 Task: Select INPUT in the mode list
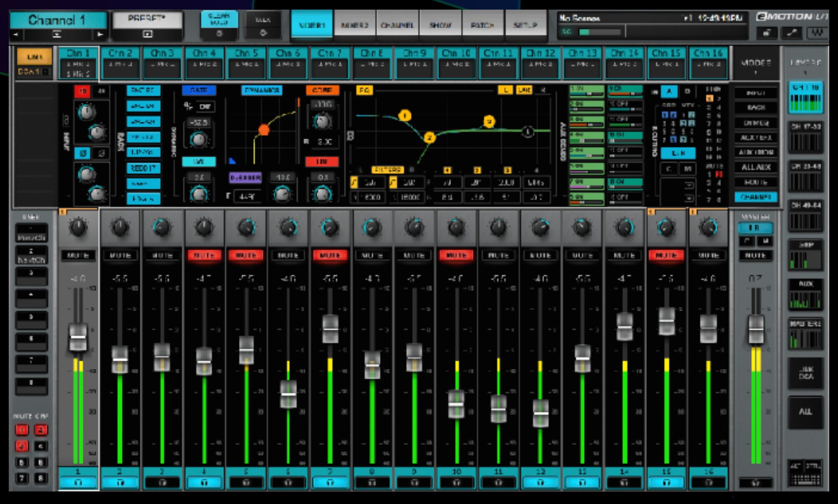tap(756, 93)
